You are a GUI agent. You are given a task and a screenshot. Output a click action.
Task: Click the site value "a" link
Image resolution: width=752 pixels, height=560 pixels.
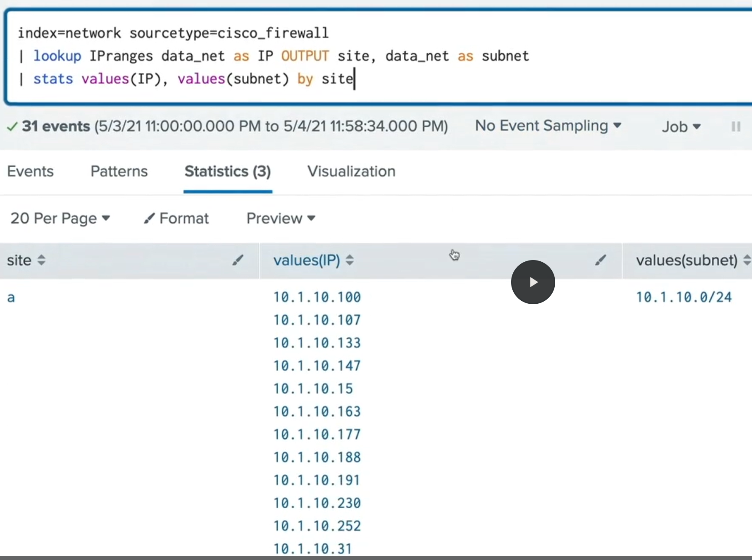pyautogui.click(x=11, y=297)
